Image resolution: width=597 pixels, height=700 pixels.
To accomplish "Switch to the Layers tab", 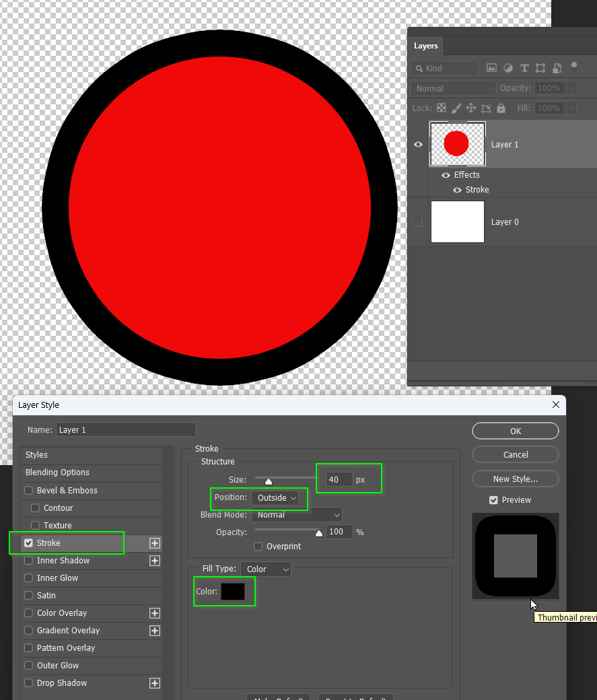I will coord(425,46).
